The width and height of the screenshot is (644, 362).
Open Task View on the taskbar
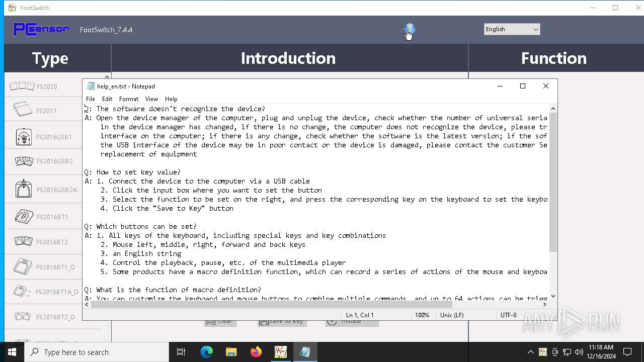click(181, 352)
